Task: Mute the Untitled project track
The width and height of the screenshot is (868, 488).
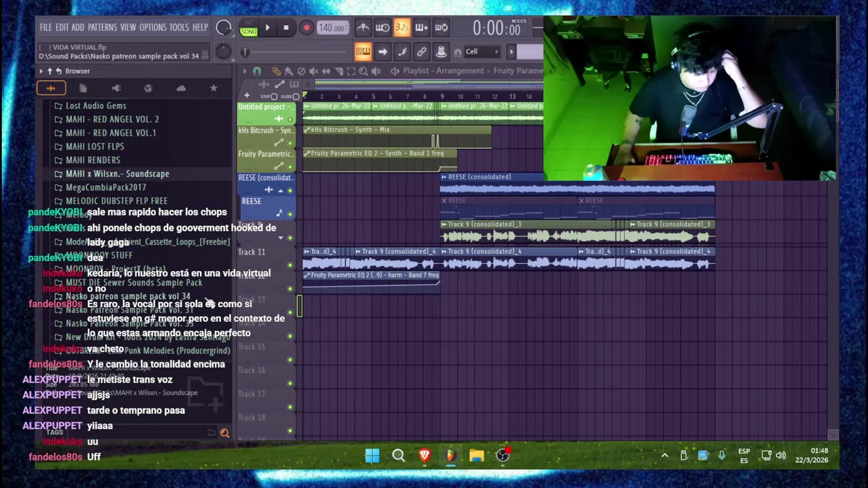Action: point(290,119)
